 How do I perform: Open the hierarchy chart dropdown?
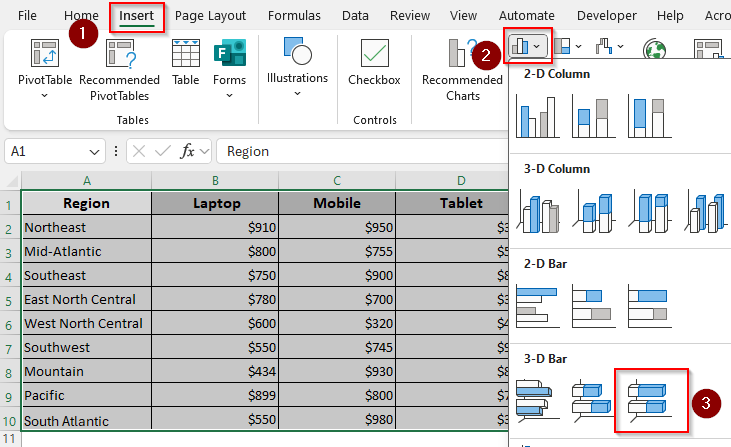(x=568, y=46)
